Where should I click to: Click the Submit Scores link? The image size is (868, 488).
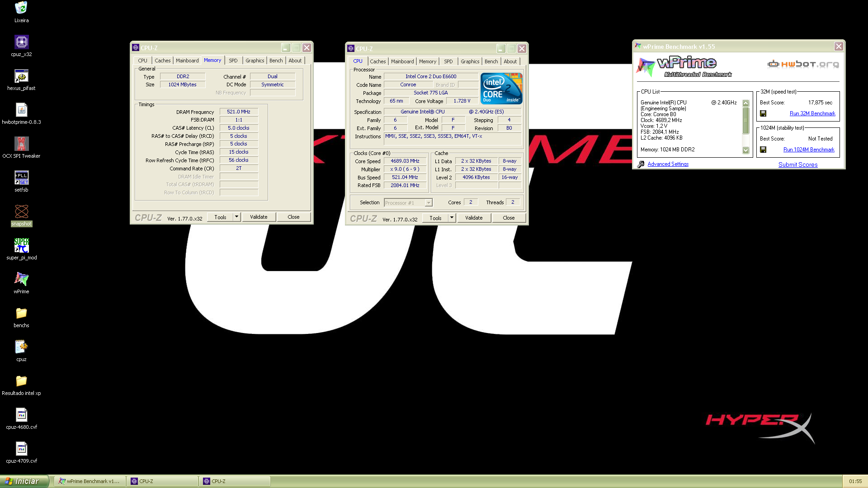798,164
